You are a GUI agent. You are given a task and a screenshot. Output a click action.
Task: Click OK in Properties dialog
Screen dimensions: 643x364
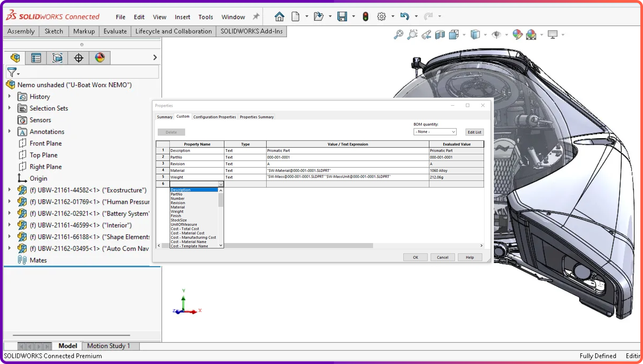415,257
